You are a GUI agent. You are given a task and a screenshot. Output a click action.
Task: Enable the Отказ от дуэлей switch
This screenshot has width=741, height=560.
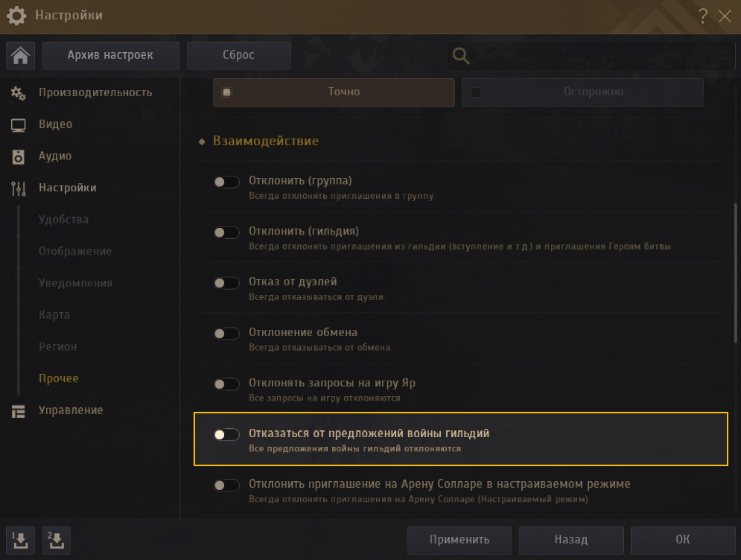[x=226, y=283]
